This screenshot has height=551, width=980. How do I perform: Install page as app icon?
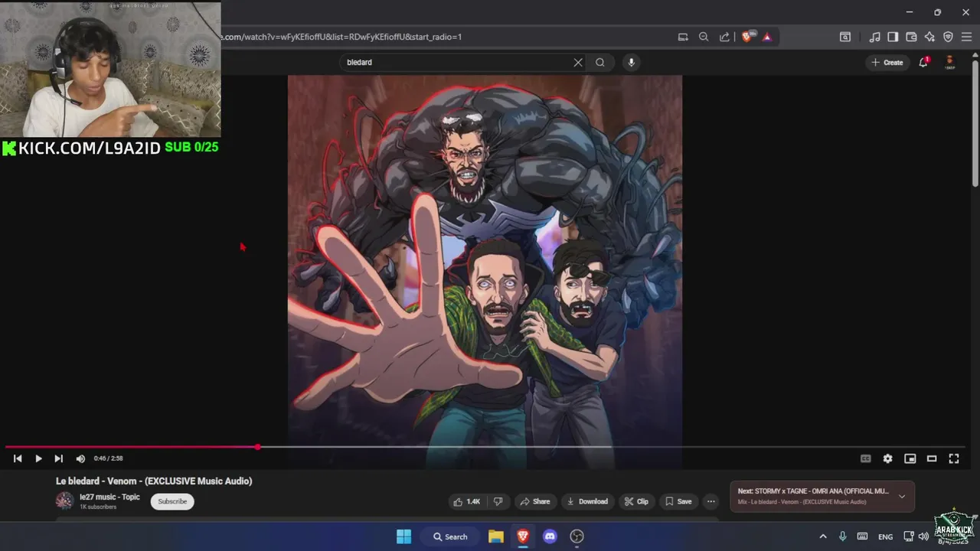[x=683, y=37]
